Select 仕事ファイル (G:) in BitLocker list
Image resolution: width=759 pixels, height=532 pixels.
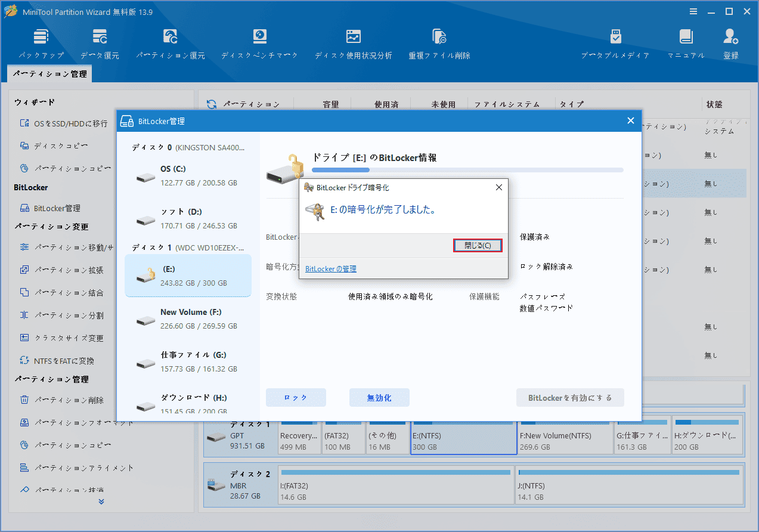(x=188, y=362)
